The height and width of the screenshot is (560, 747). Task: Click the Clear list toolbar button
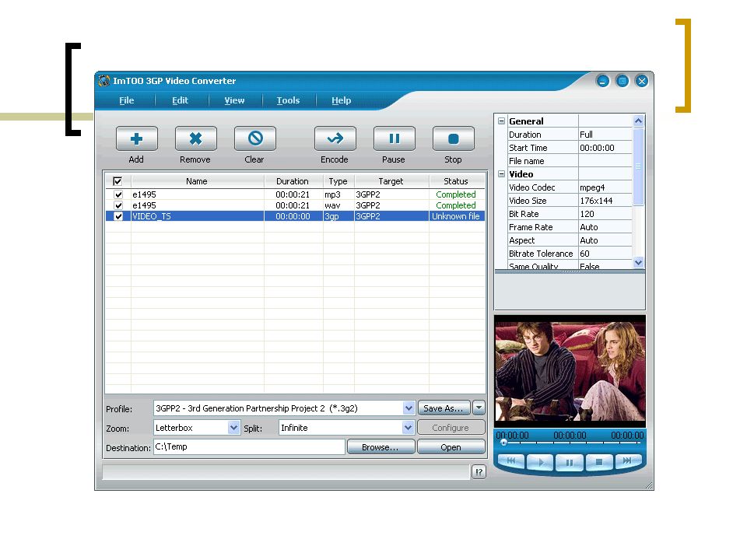255,138
